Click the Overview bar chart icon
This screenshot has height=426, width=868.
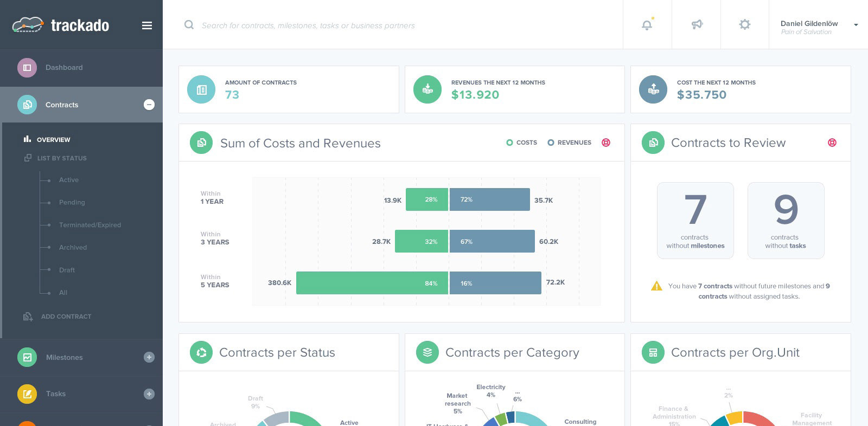(x=27, y=139)
